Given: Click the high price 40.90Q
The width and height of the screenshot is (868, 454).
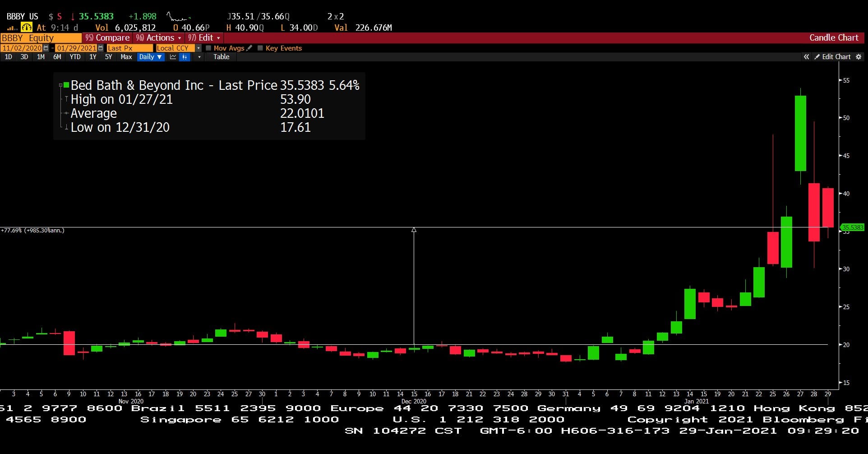Looking at the screenshot, I should [249, 28].
